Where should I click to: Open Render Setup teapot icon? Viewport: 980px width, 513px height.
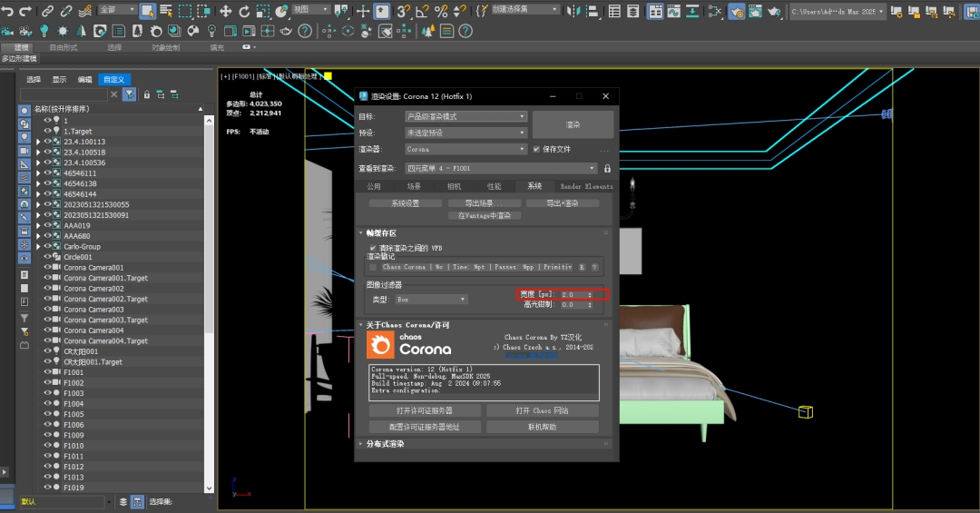click(737, 11)
